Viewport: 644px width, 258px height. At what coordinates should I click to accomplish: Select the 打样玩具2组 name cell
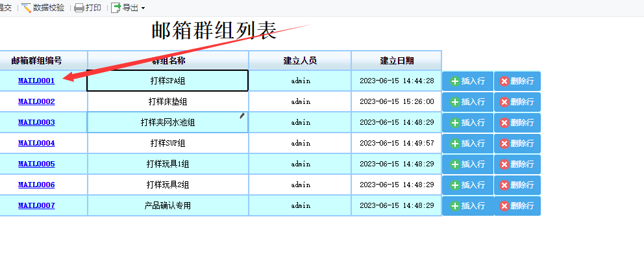(167, 185)
